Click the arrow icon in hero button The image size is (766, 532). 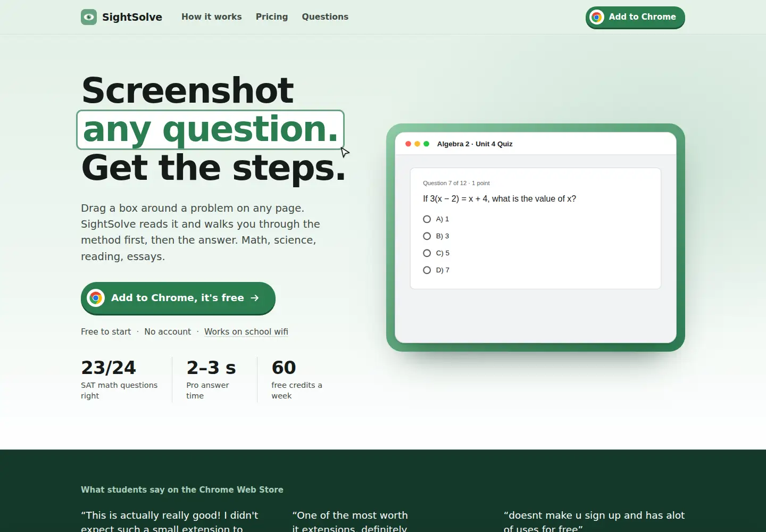click(255, 298)
